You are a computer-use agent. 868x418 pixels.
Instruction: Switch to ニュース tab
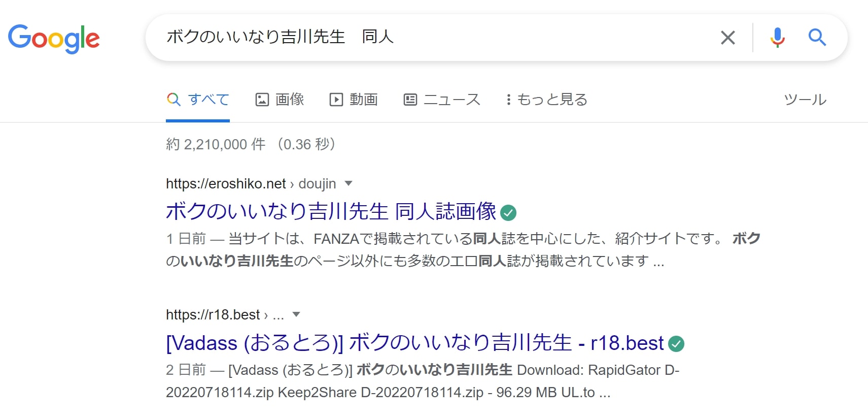tap(442, 100)
